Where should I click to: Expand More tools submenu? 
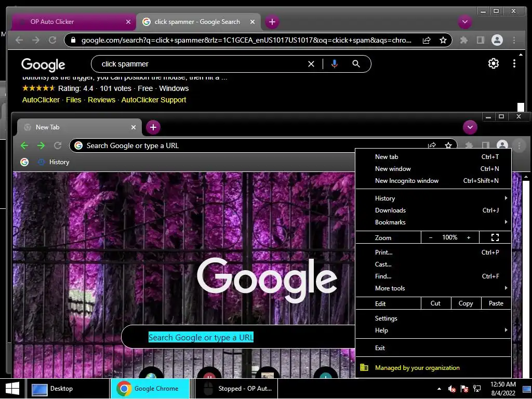[x=433, y=288]
